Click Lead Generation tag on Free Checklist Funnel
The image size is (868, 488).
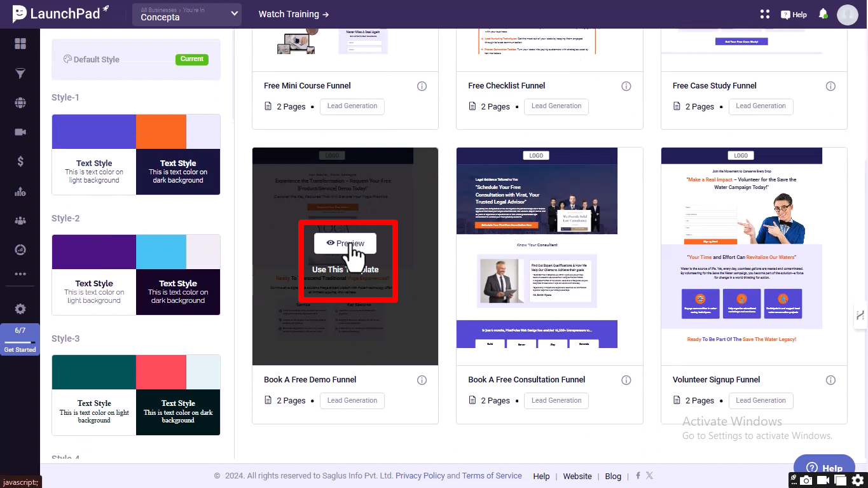[556, 106]
